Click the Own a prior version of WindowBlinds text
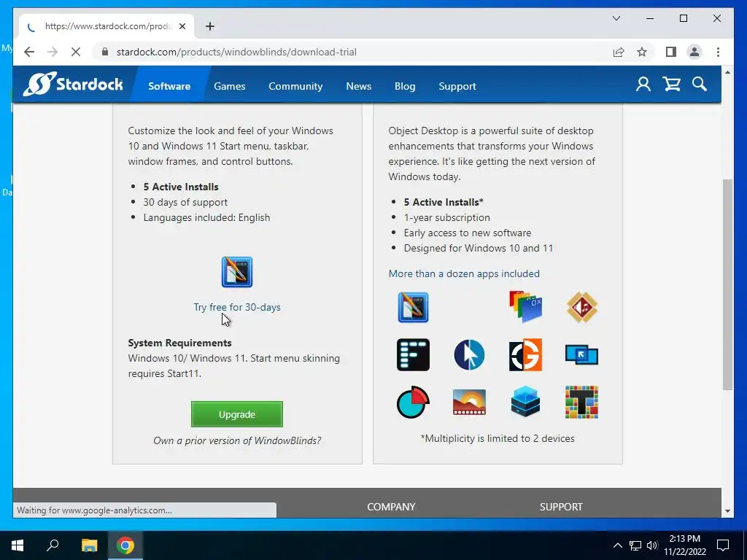747x560 pixels. tap(237, 440)
